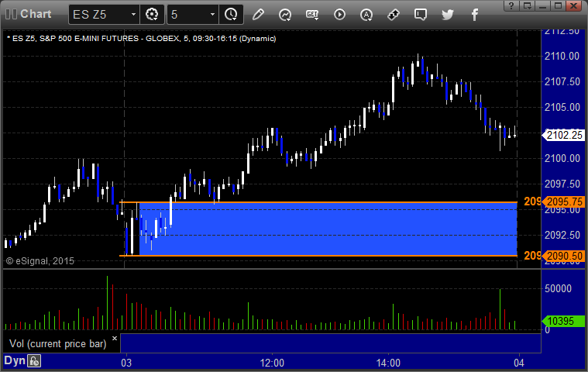Open the ES Z5 symbol dropdown arrow
The height and width of the screenshot is (372, 588).
pos(133,15)
